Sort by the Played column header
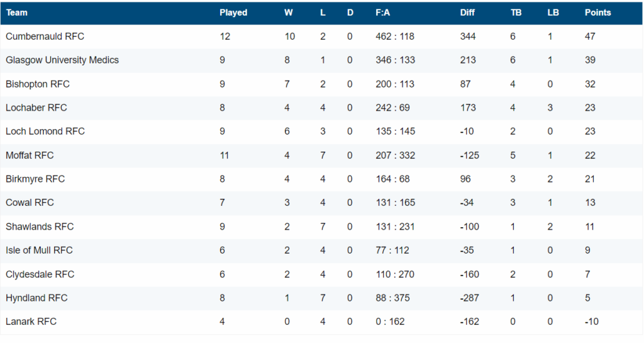Screen dimensions: 644x343 233,13
